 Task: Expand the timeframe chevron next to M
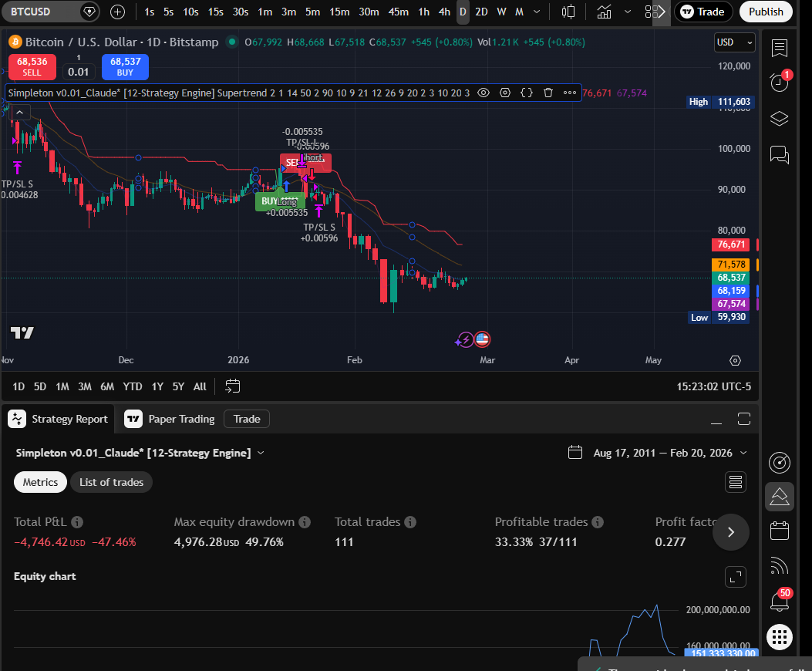536,12
